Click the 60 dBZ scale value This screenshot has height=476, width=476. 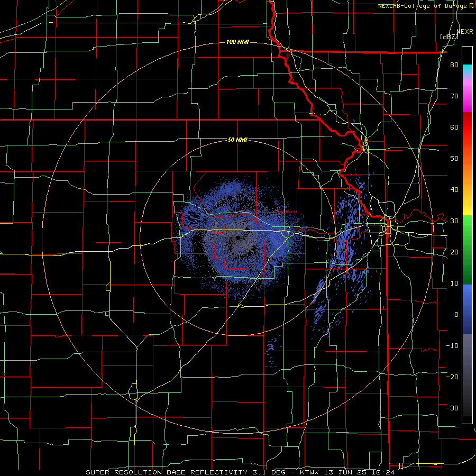(x=454, y=127)
